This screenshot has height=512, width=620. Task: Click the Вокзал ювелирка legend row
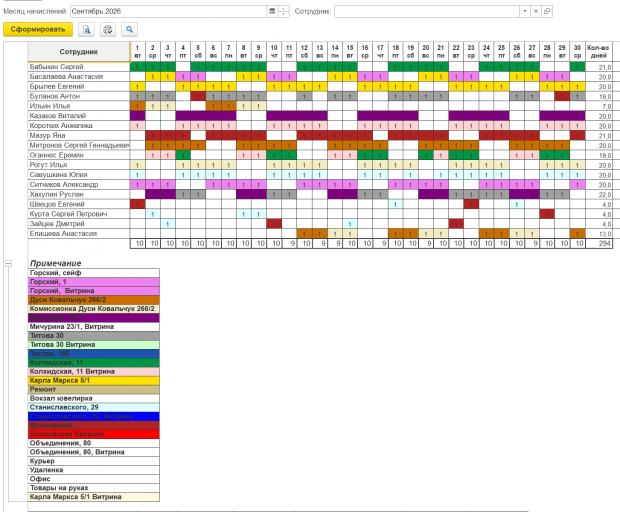pyautogui.click(x=94, y=399)
